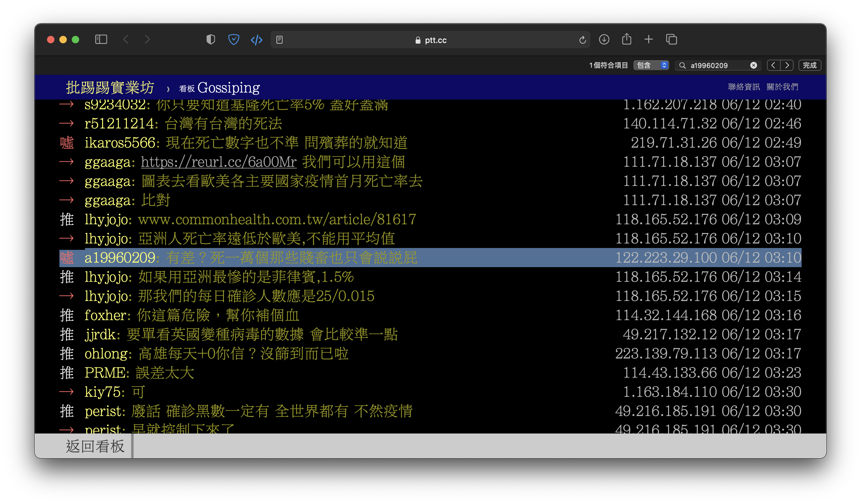The width and height of the screenshot is (861, 504).
Task: Toggle the Safari sidebar panel
Action: point(101,40)
